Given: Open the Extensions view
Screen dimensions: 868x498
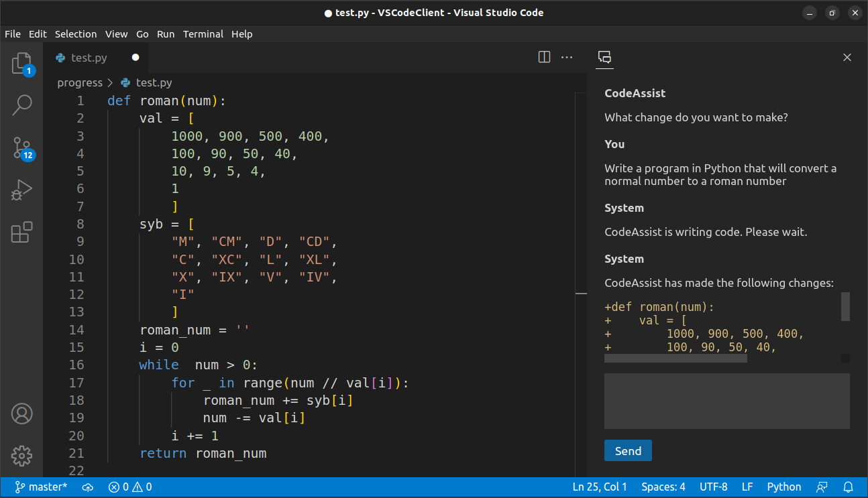Looking at the screenshot, I should click(21, 232).
